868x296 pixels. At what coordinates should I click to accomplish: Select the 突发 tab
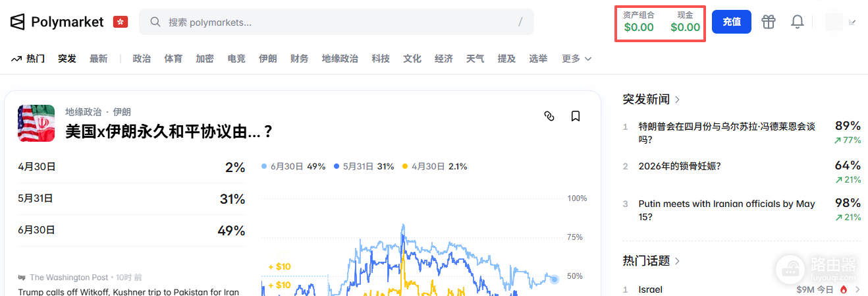(67, 59)
